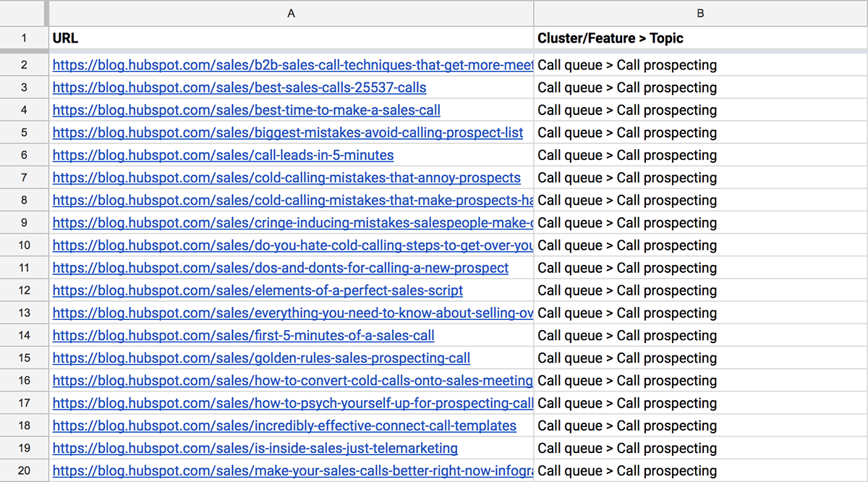Open the call-leads-in-5-minutes link
This screenshot has height=482, width=868.
pos(224,155)
